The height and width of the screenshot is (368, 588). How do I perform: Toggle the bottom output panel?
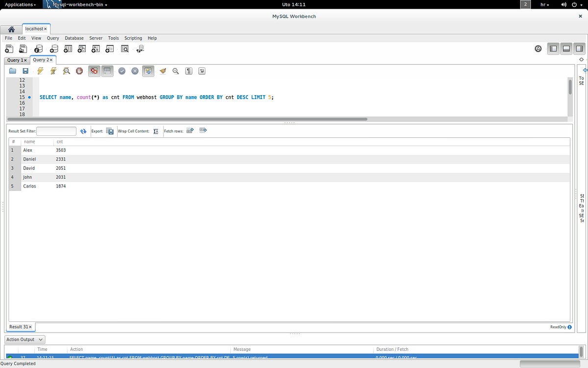coord(566,49)
